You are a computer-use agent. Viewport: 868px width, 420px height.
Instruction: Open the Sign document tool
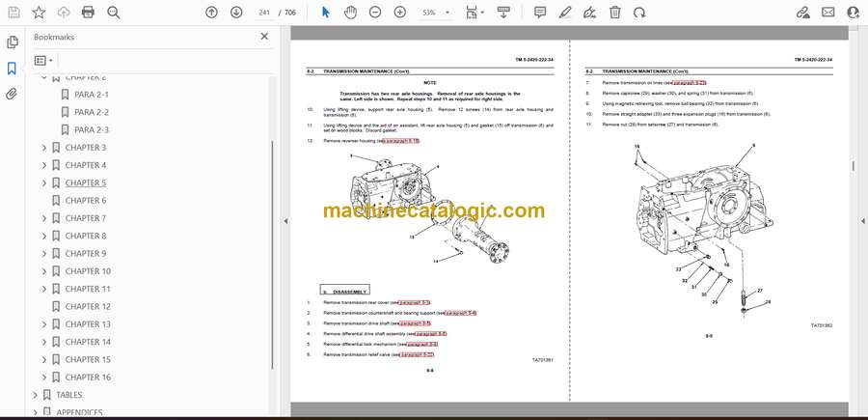[589, 13]
